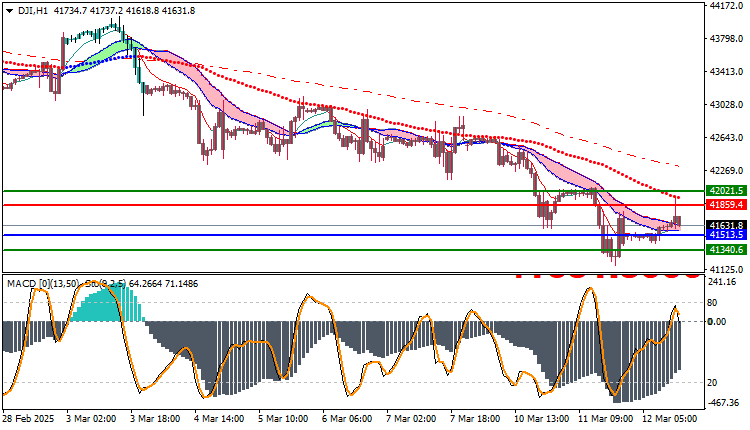This screenshot has width=750, height=430.
Task: Click the 3 Mar 02:00 time label
Action: [91, 419]
